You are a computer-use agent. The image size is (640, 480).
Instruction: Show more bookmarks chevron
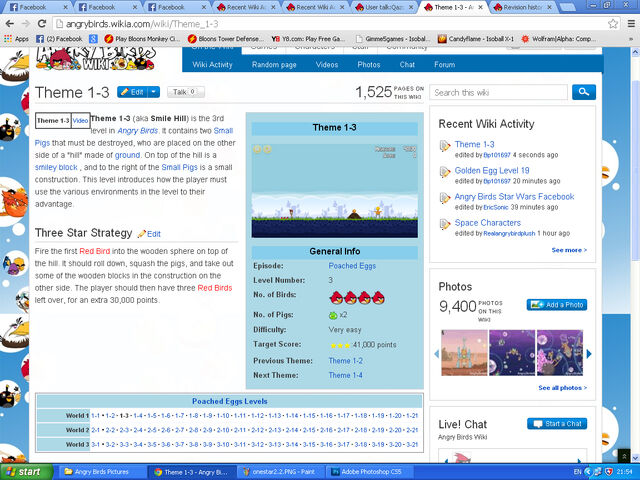(631, 39)
